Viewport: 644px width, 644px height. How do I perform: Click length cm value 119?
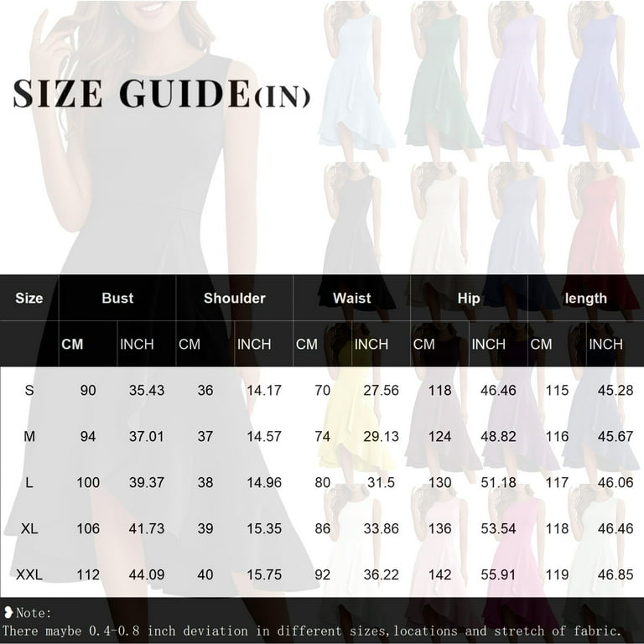click(x=557, y=574)
